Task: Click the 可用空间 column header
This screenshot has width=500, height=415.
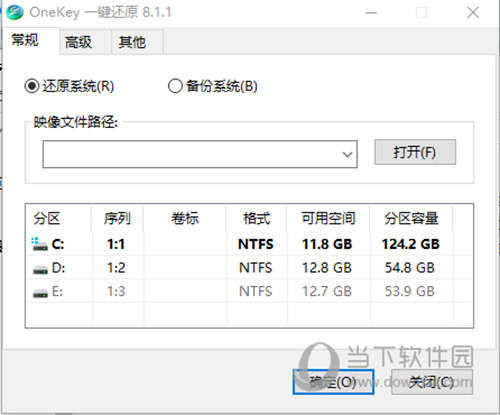Action: (x=328, y=219)
